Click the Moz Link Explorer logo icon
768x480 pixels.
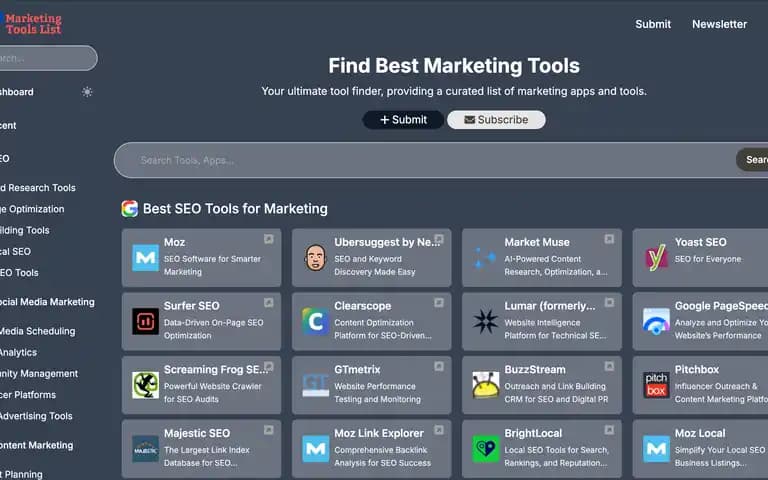coord(315,449)
